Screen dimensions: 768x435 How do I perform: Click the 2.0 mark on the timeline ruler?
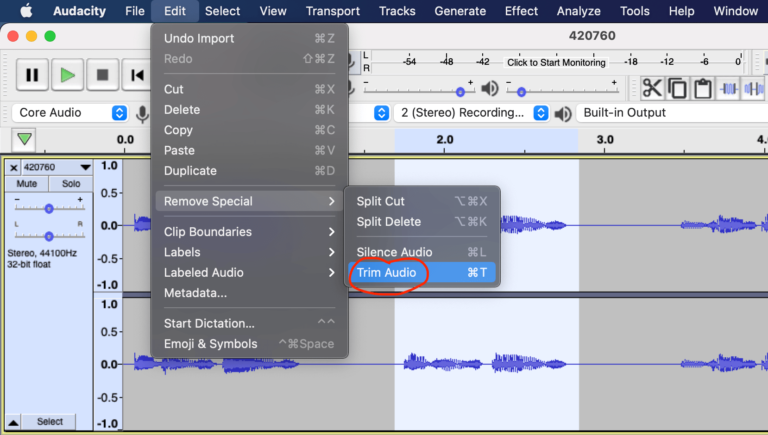click(x=445, y=140)
